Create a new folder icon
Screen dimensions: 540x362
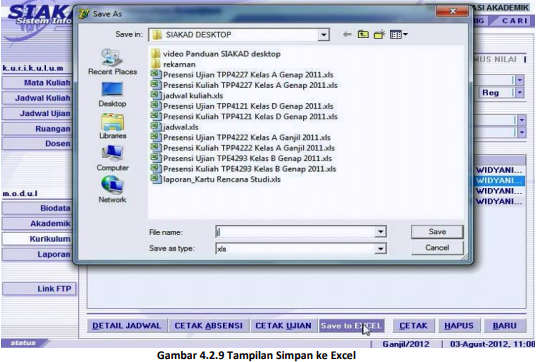click(380, 34)
